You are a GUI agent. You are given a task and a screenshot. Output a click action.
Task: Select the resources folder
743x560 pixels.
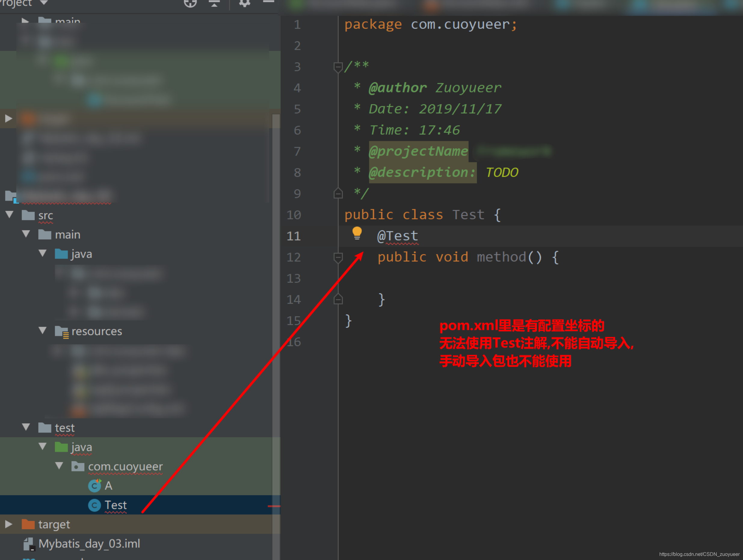click(x=97, y=331)
